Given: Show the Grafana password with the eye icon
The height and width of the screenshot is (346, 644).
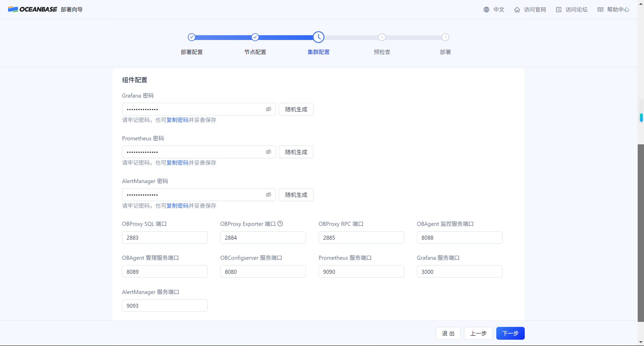Looking at the screenshot, I should (x=268, y=109).
